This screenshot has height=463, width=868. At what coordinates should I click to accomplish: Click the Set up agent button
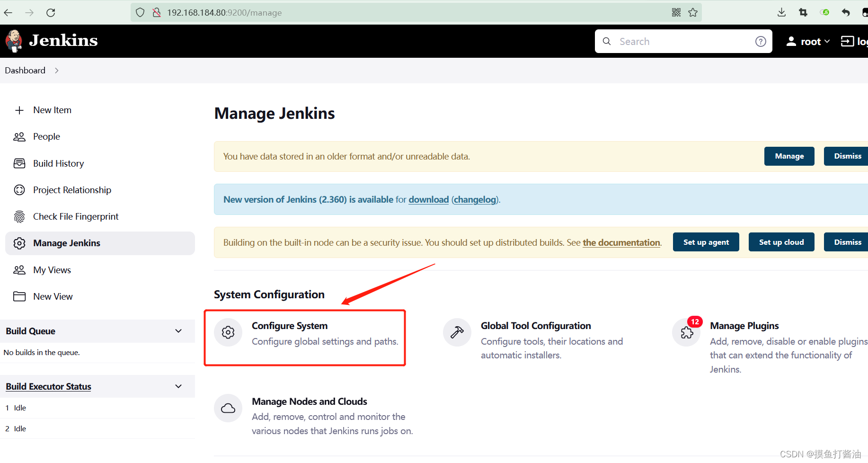coord(706,242)
